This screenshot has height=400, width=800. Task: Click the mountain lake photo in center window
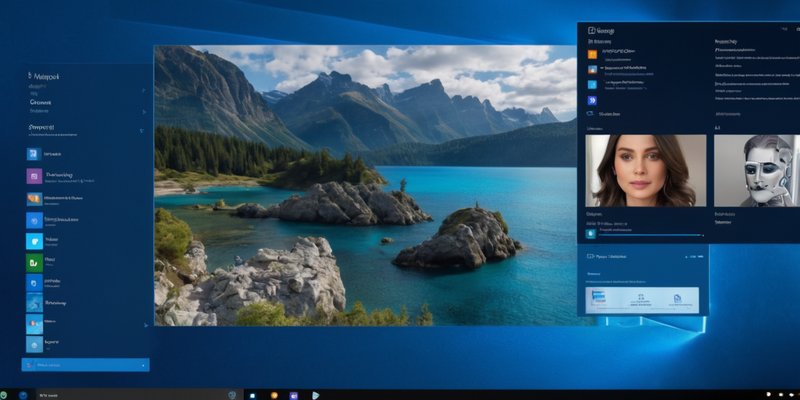point(365,185)
